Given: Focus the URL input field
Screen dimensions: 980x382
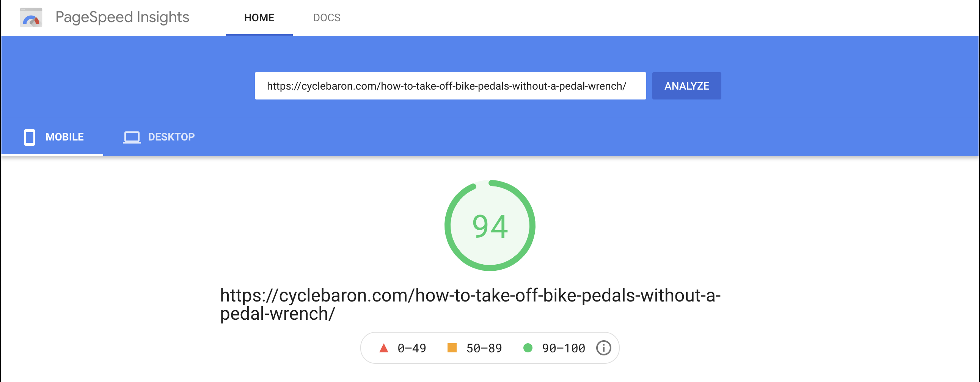Looking at the screenshot, I should (x=451, y=86).
